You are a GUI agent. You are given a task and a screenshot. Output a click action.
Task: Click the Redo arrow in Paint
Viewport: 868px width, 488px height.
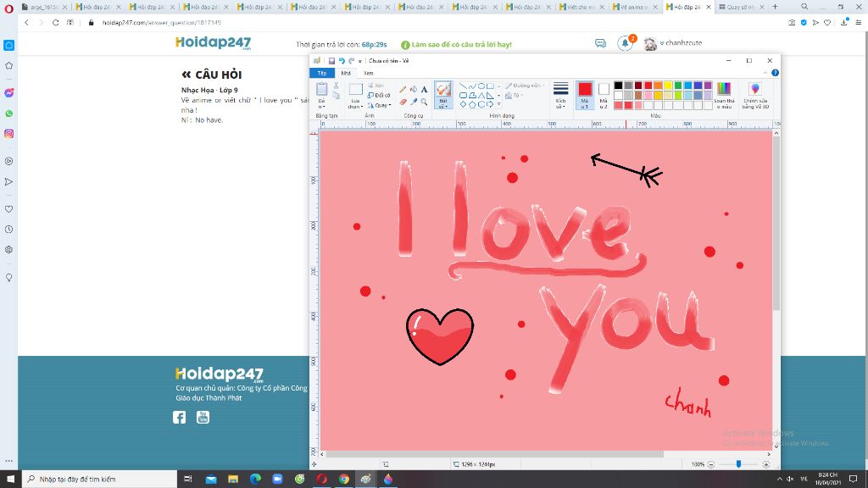point(351,61)
